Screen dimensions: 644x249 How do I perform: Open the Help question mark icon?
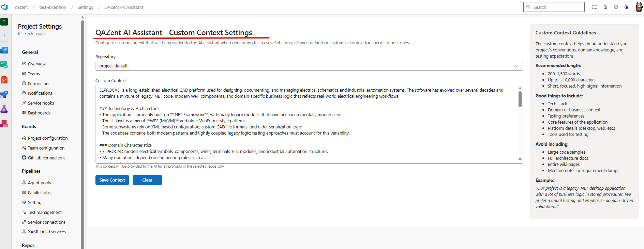pyautogui.click(x=616, y=7)
